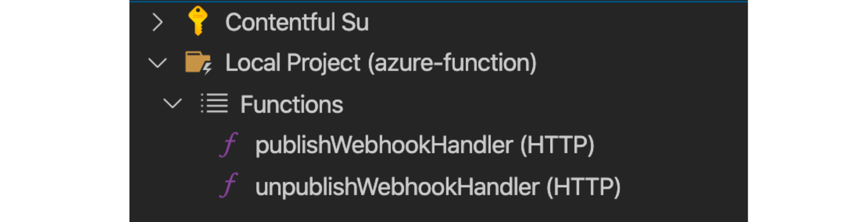
Task: Click the Functions list icon
Action: 214,103
